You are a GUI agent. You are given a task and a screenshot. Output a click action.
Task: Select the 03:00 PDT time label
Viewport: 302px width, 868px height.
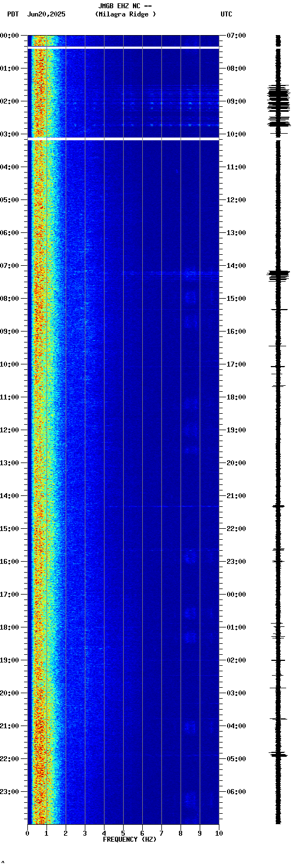[x=9, y=134]
